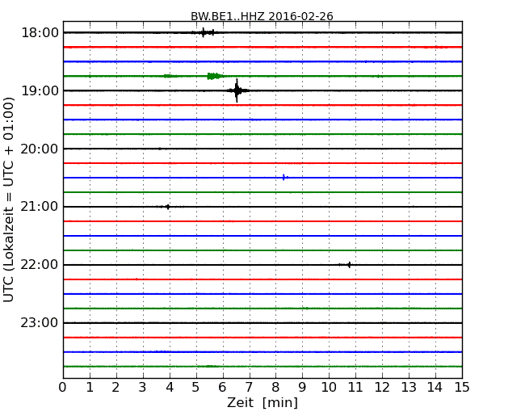This screenshot has width=525, height=420.
Task: Click the x-axis tick label 15
Action: 462,387
